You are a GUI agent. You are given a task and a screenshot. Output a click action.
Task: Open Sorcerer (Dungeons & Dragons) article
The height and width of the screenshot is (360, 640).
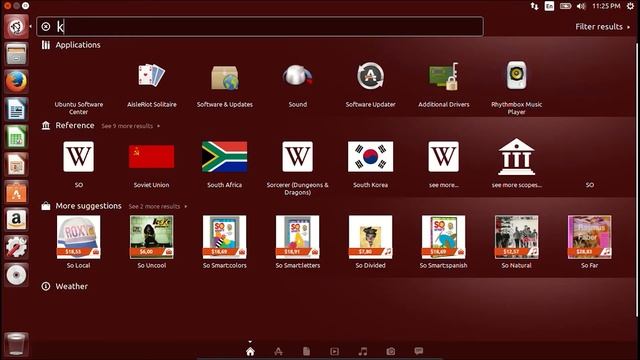298,168
